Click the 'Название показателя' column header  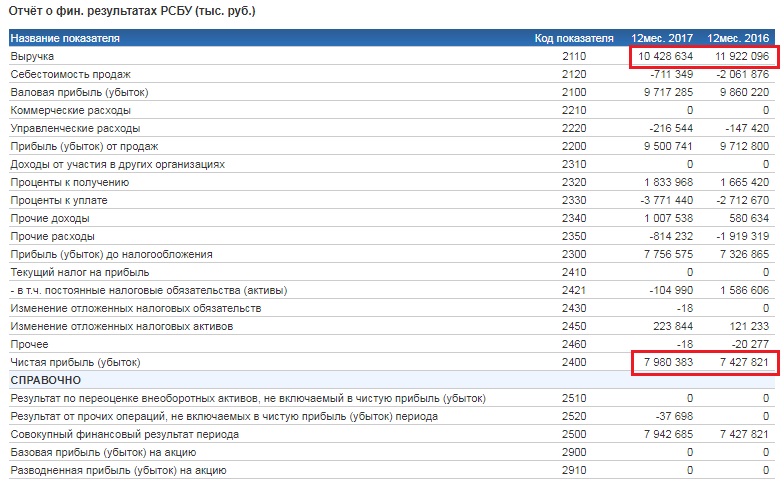tap(65, 39)
